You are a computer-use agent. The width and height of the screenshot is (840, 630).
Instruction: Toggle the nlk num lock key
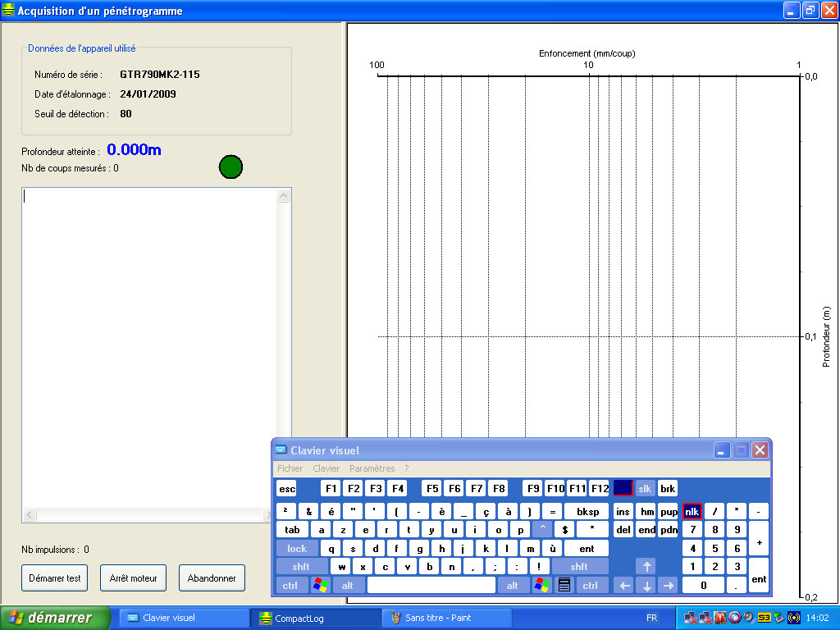(x=692, y=512)
